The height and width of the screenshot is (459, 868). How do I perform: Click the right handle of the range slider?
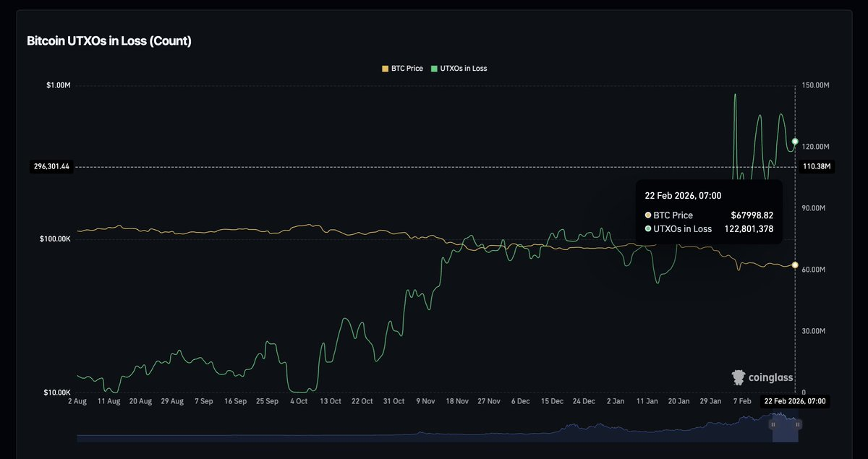797,425
